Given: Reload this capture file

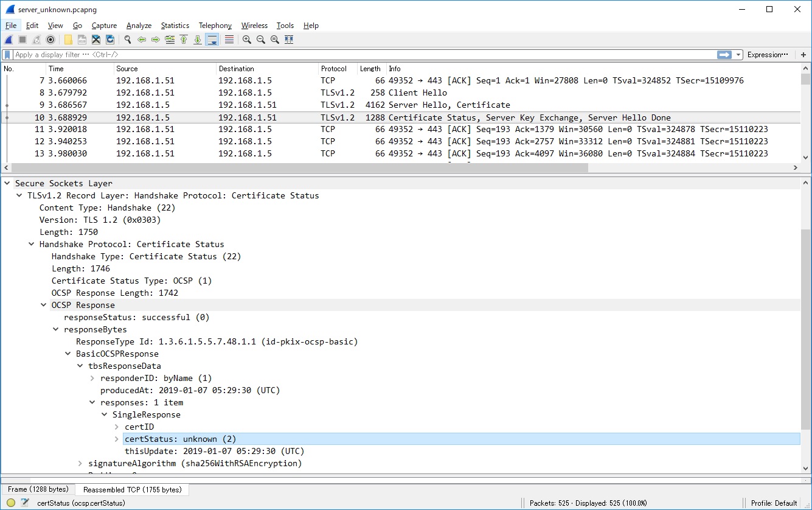Looking at the screenshot, I should tap(110, 39).
